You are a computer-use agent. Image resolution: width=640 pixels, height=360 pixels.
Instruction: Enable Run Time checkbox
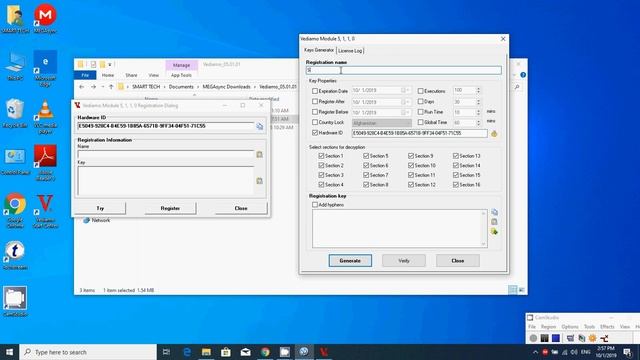point(420,111)
